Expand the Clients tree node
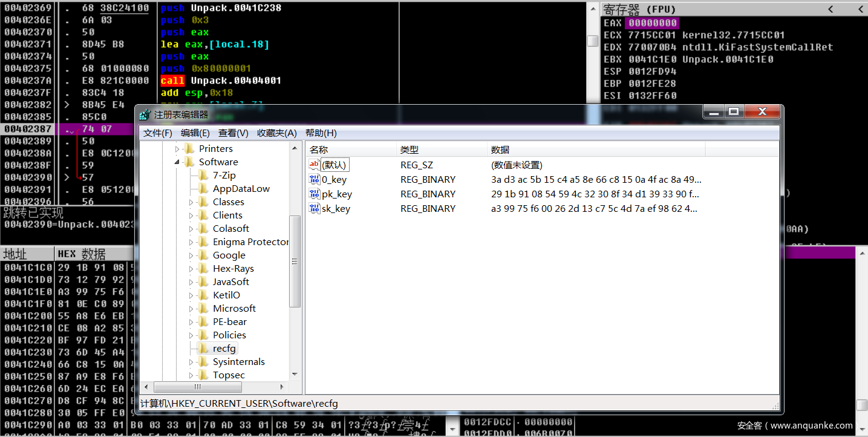This screenshot has width=868, height=437. point(192,215)
